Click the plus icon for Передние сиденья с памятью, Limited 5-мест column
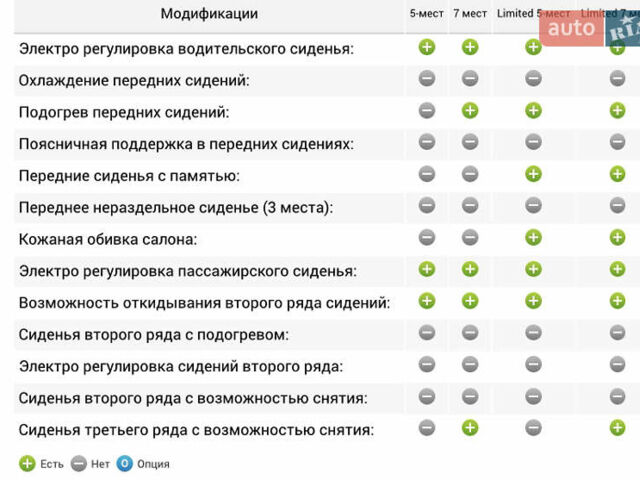This screenshot has width=640, height=480. point(533,174)
